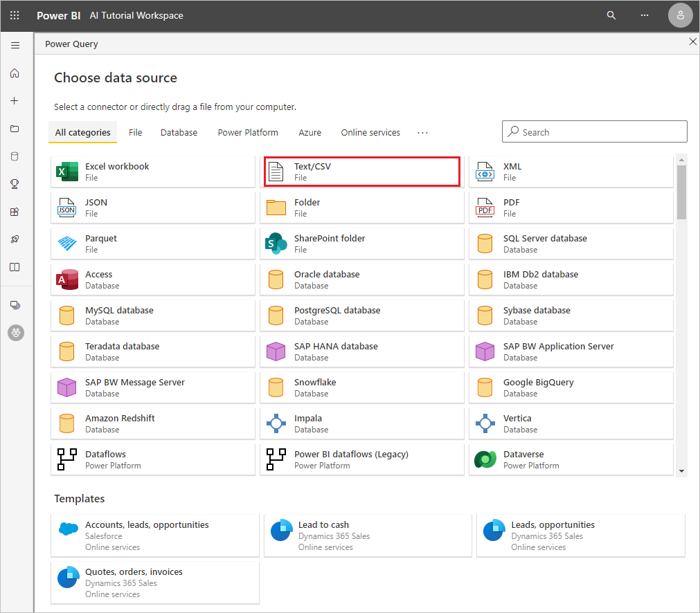
Task: Choose the SAP BW Message Server connector
Action: (x=153, y=387)
